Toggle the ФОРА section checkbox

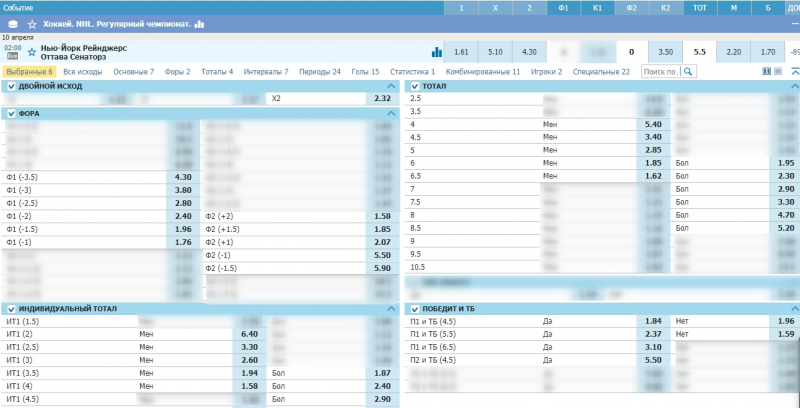pyautogui.click(x=11, y=114)
